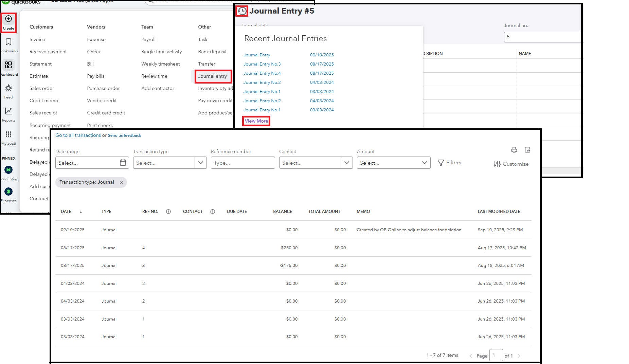
Task: Open the Date range calendar picker
Action: click(123, 163)
